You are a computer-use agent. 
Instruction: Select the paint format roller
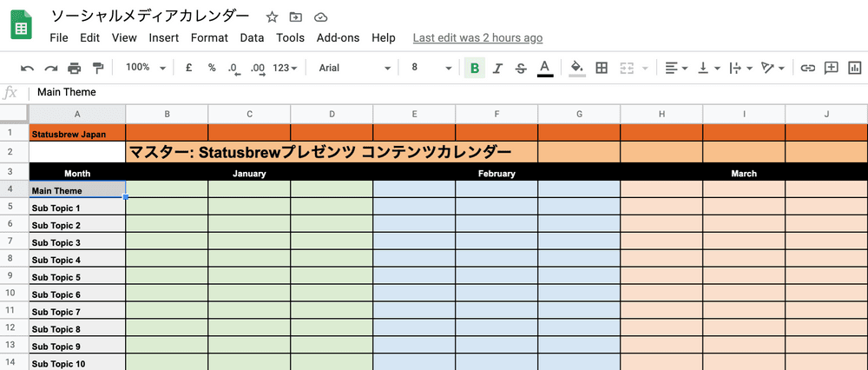pyautogui.click(x=98, y=68)
